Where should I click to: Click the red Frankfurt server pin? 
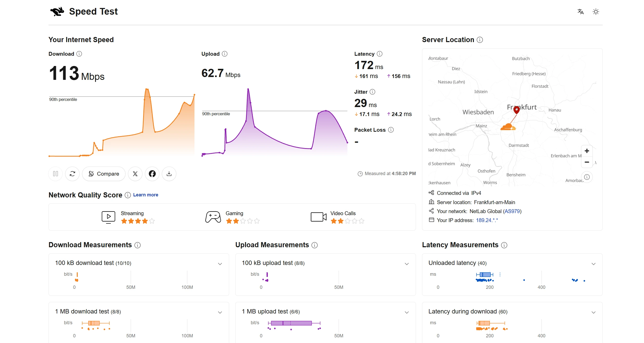tap(516, 110)
